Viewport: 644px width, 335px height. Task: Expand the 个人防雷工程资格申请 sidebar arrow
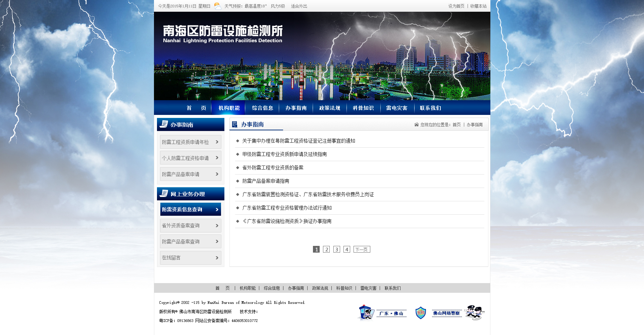click(217, 158)
